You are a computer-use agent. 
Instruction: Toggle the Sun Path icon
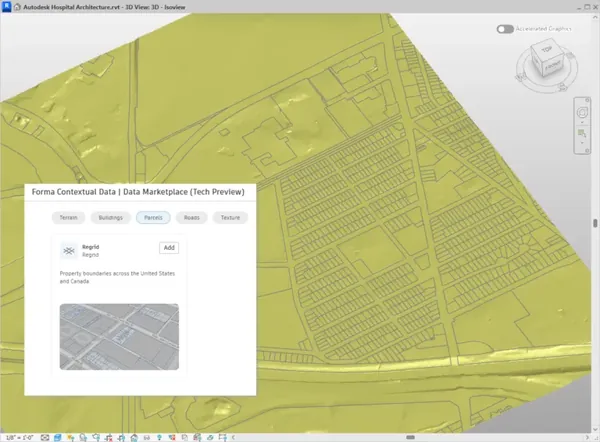coord(70,437)
